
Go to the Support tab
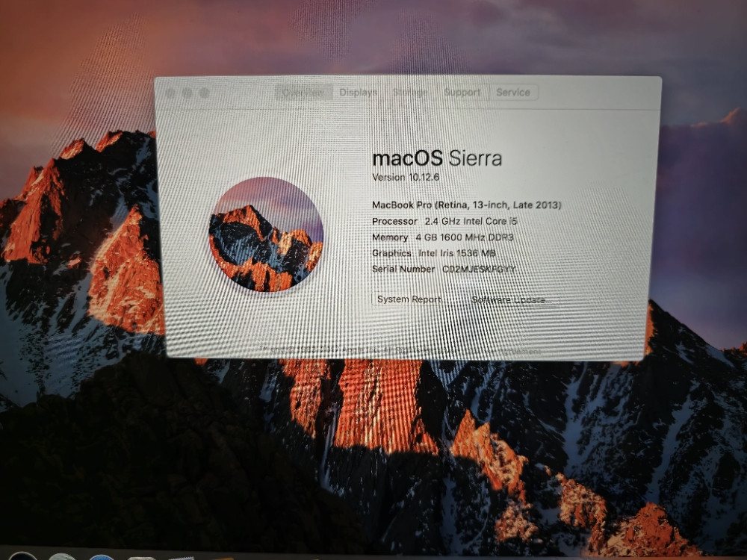(x=462, y=93)
